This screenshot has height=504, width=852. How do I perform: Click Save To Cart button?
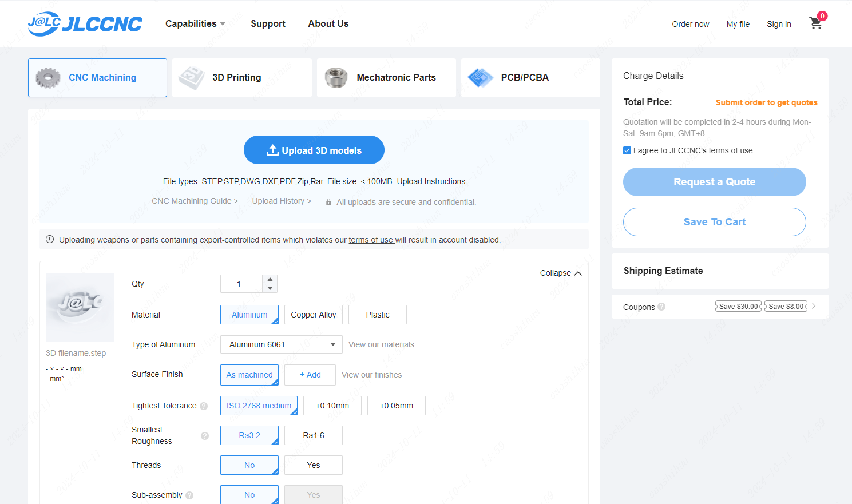(x=715, y=222)
